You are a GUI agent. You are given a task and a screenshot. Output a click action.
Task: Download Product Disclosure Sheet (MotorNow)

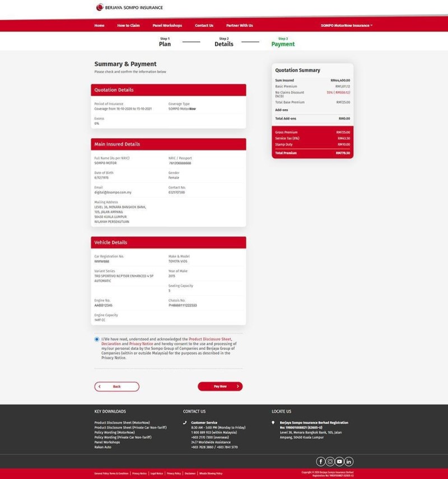click(x=122, y=422)
